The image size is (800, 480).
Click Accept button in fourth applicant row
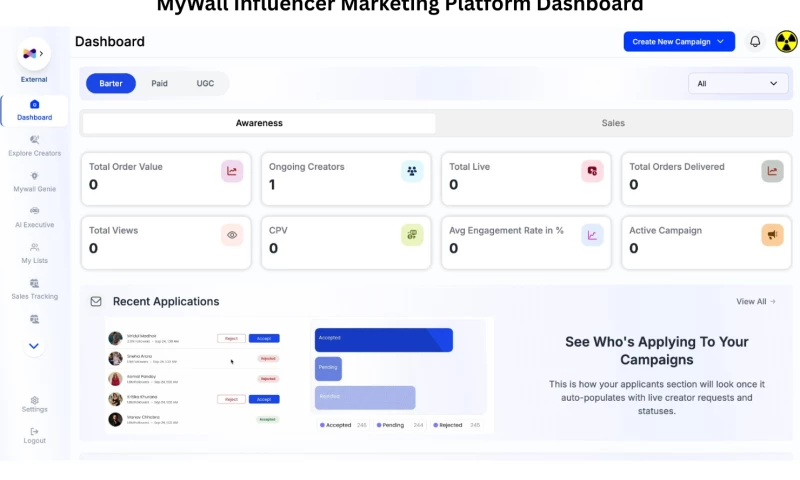pyautogui.click(x=264, y=399)
